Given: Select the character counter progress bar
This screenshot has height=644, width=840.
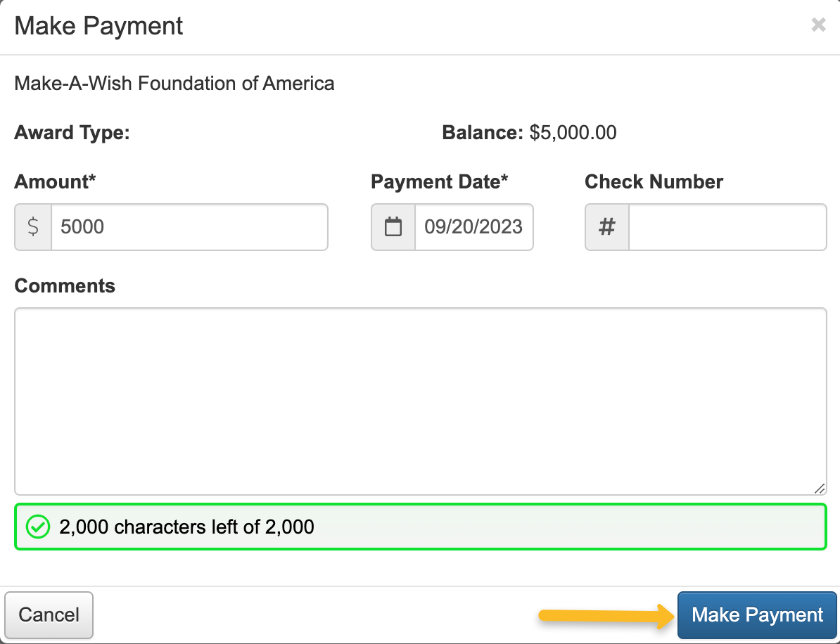Looking at the screenshot, I should (420, 527).
